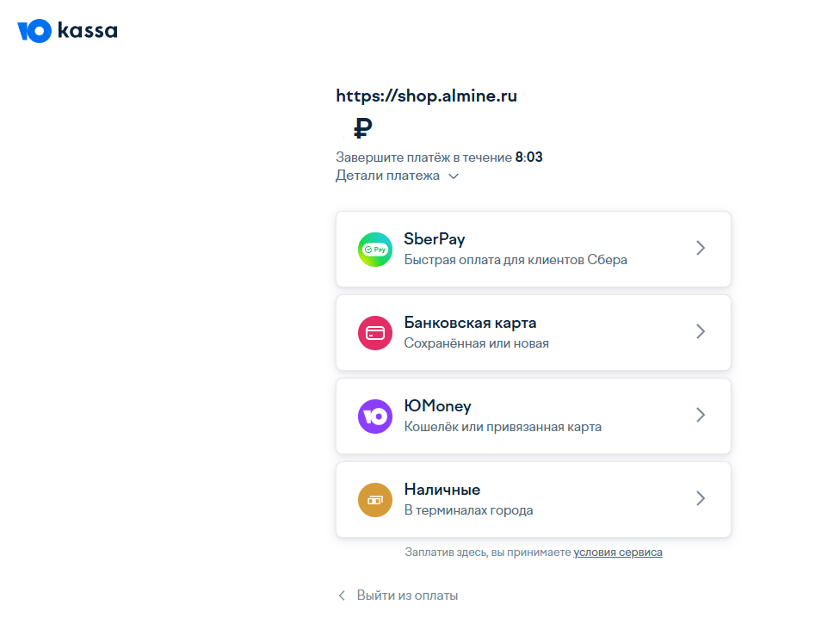Choose Наличные cash payment title

point(442,490)
